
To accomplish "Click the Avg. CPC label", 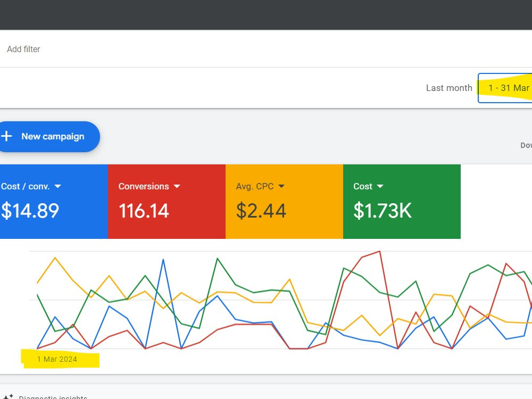I will pyautogui.click(x=255, y=186).
